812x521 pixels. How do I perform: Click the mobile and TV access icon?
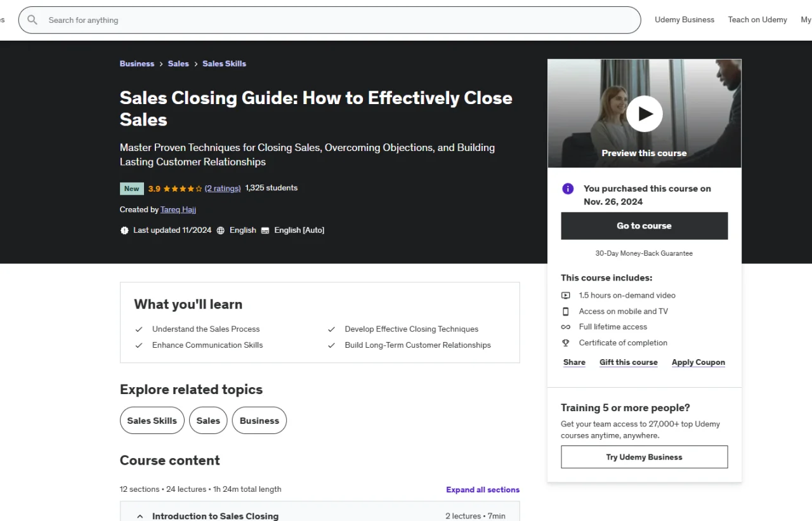point(566,312)
